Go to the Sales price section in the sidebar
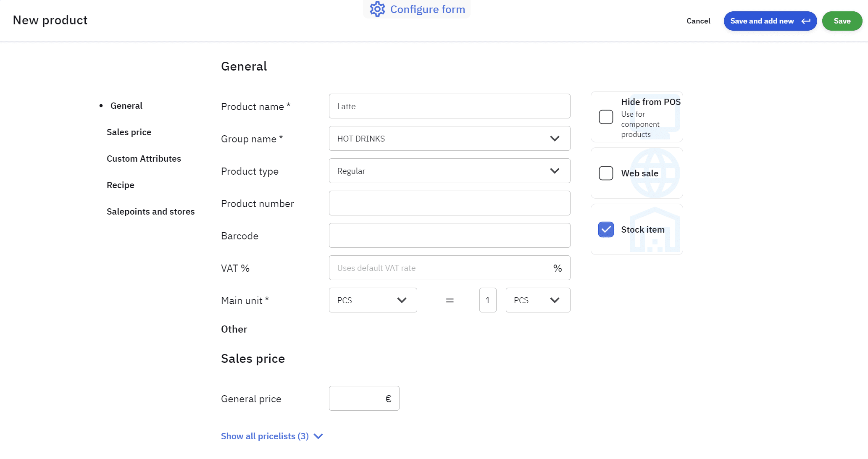The width and height of the screenshot is (868, 459). point(129,132)
